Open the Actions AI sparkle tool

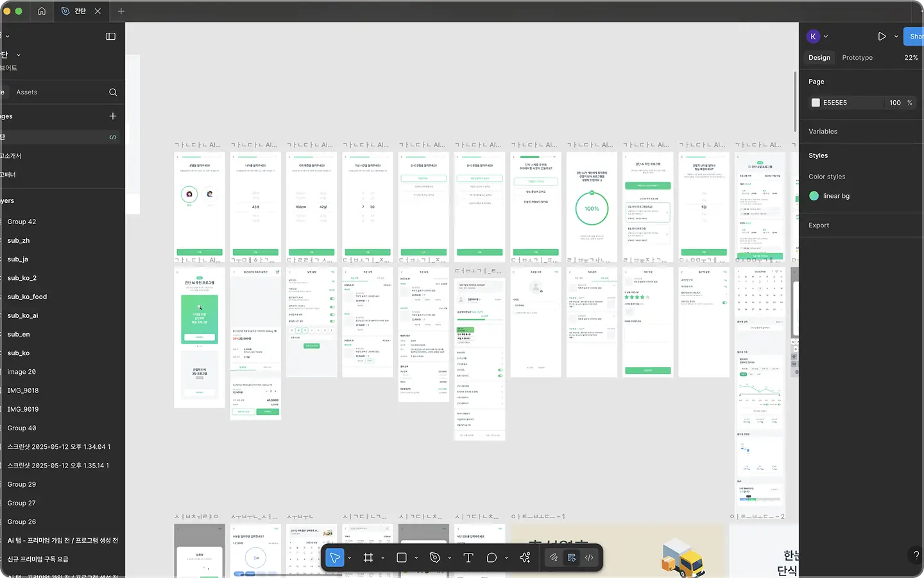525,557
